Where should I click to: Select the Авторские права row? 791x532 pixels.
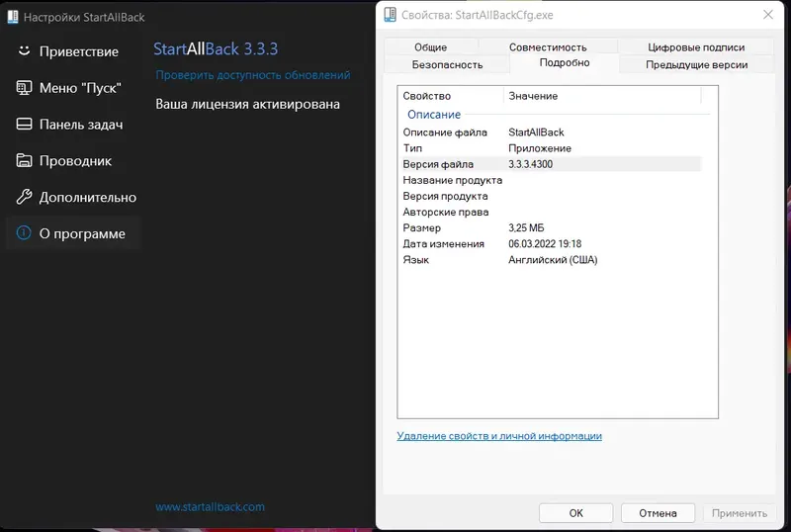[552, 212]
